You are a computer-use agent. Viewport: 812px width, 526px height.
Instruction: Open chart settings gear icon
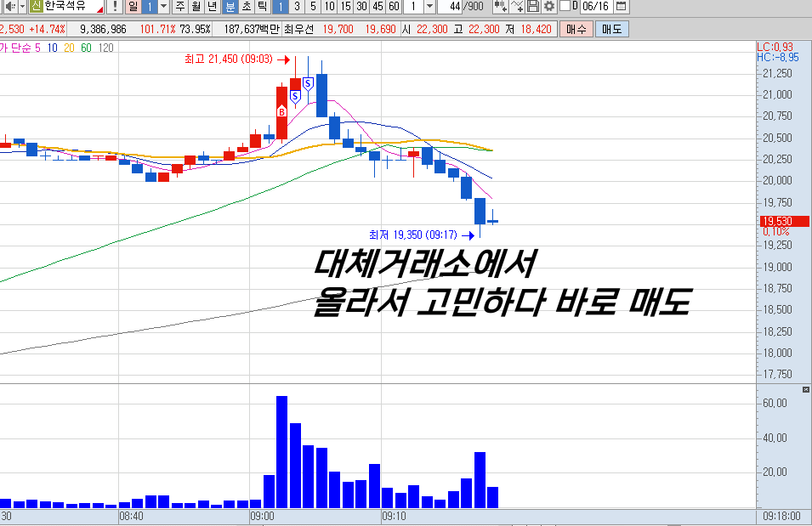pyautogui.click(x=549, y=6)
